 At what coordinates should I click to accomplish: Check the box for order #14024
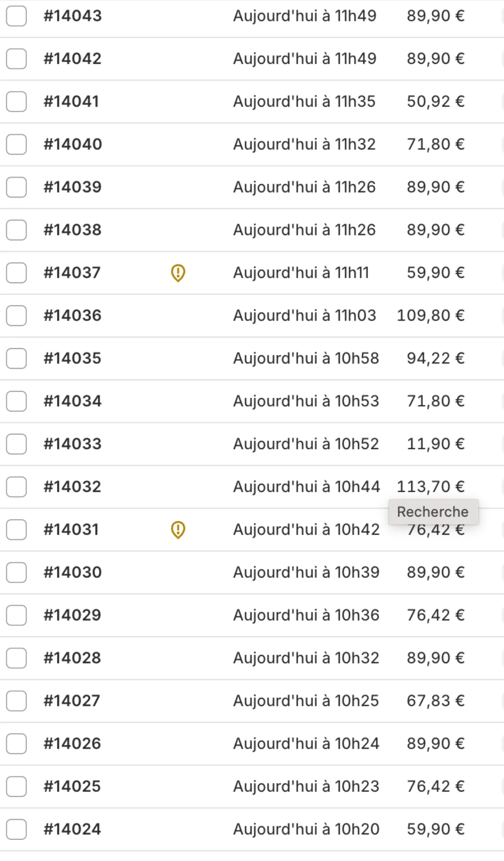16,829
